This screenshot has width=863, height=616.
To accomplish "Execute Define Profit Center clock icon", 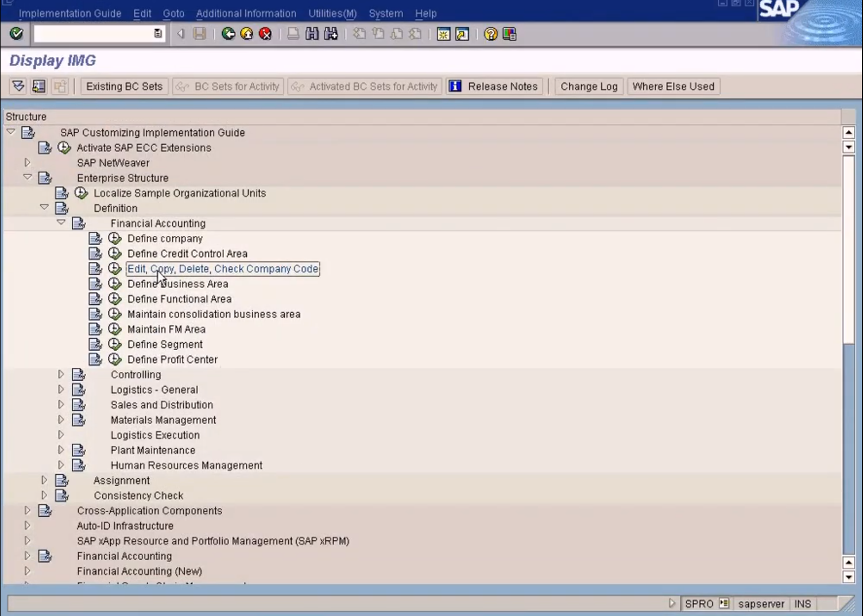I will (115, 359).
